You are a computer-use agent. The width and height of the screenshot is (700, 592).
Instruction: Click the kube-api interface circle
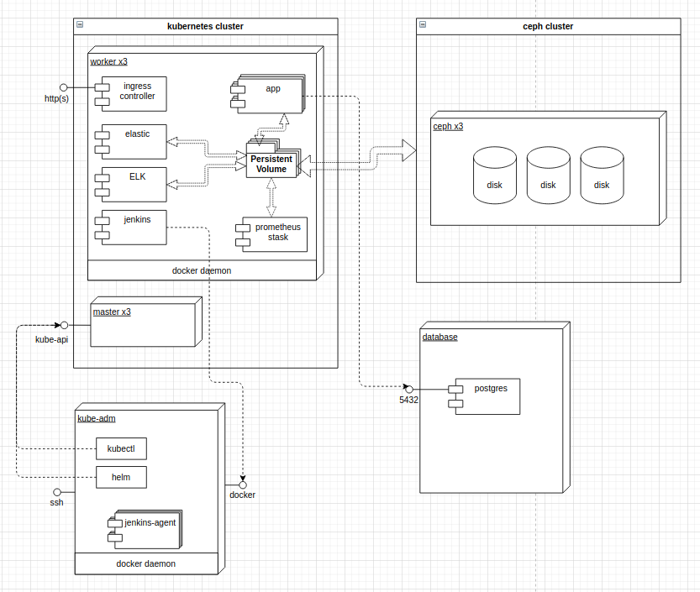click(x=64, y=324)
